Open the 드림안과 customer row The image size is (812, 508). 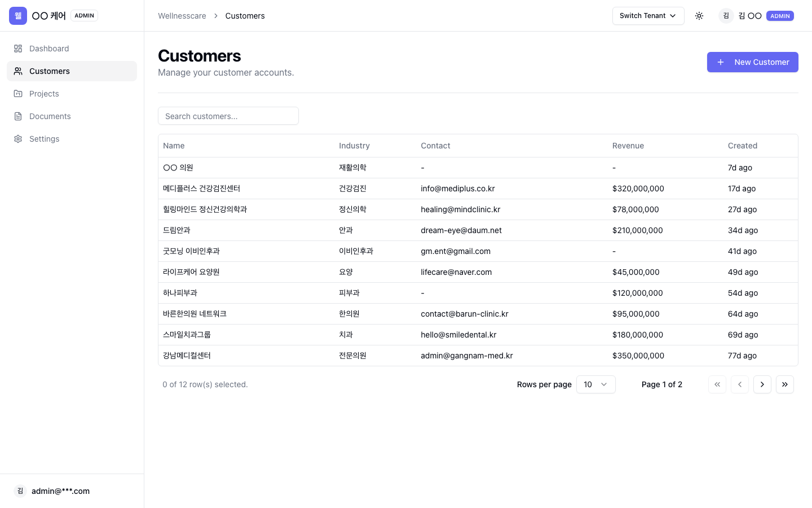click(478, 230)
